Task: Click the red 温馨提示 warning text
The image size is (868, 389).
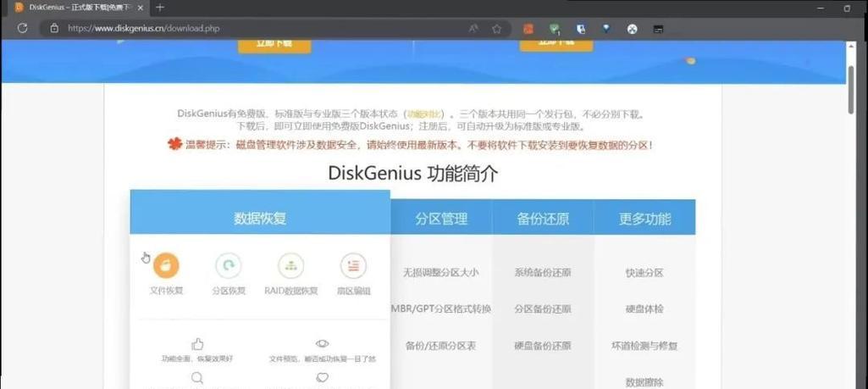Action: (x=420, y=145)
